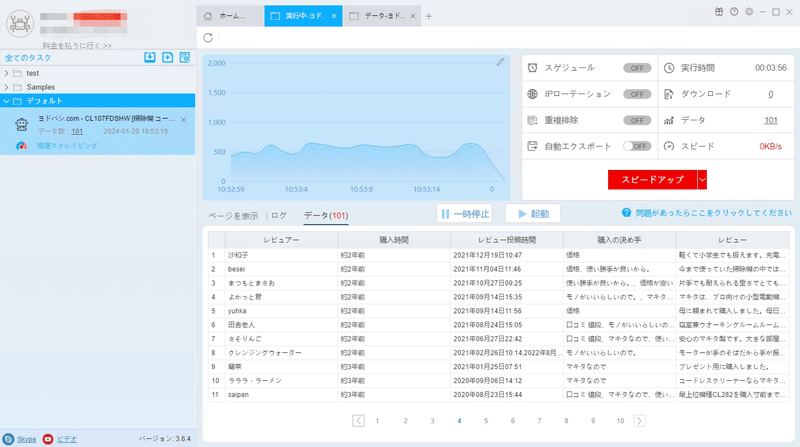Screen dimensions: 800x447
Task: Click the ダウンロード count 0
Action: click(x=770, y=94)
